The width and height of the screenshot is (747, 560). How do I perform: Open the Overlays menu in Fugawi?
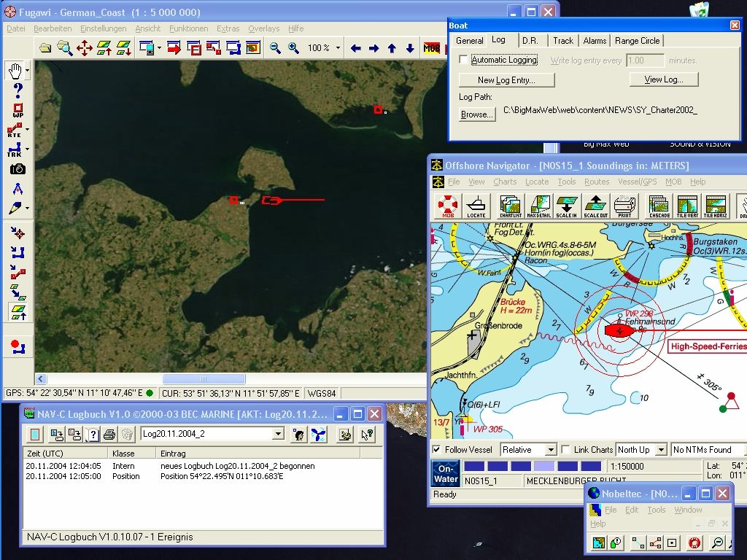point(263,28)
